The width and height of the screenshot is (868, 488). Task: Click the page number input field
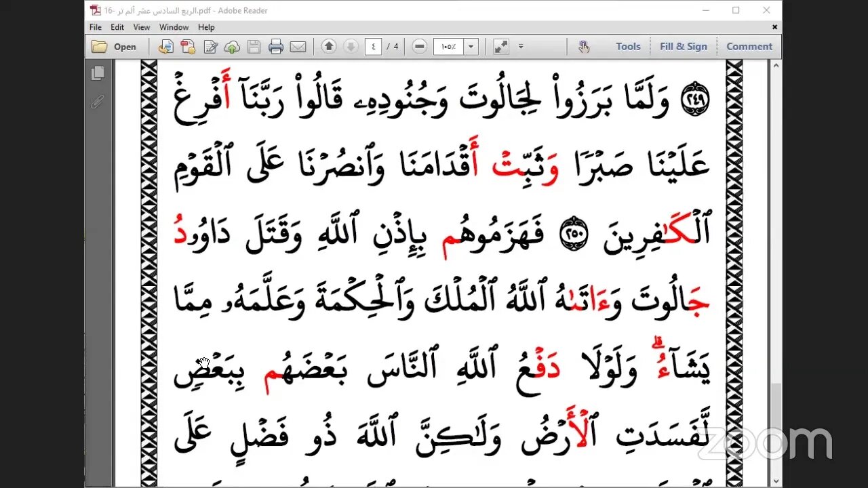point(373,47)
